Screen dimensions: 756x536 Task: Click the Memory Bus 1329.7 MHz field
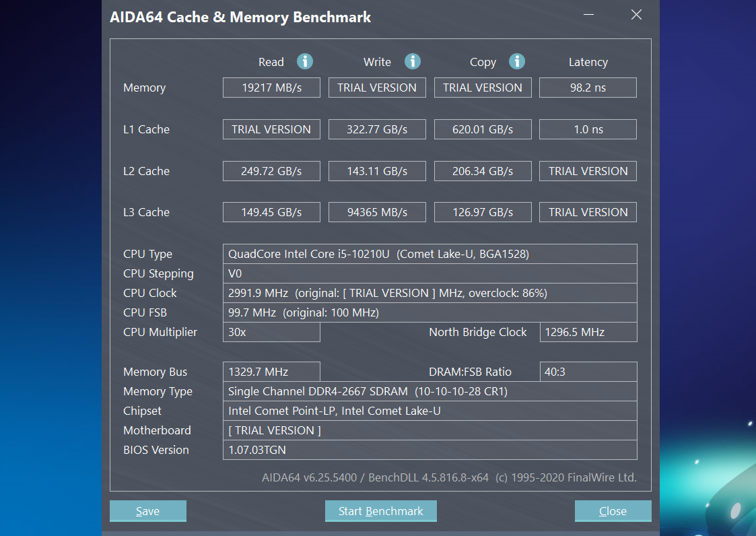(271, 372)
